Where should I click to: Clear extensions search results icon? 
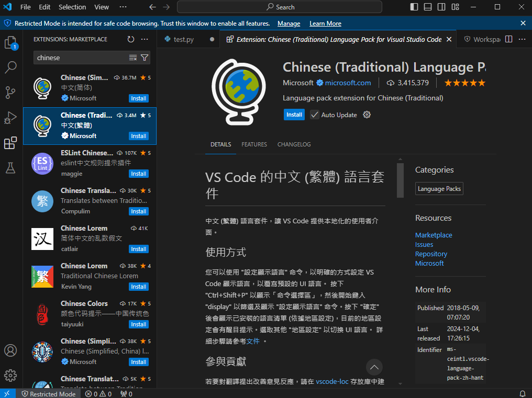tap(133, 58)
